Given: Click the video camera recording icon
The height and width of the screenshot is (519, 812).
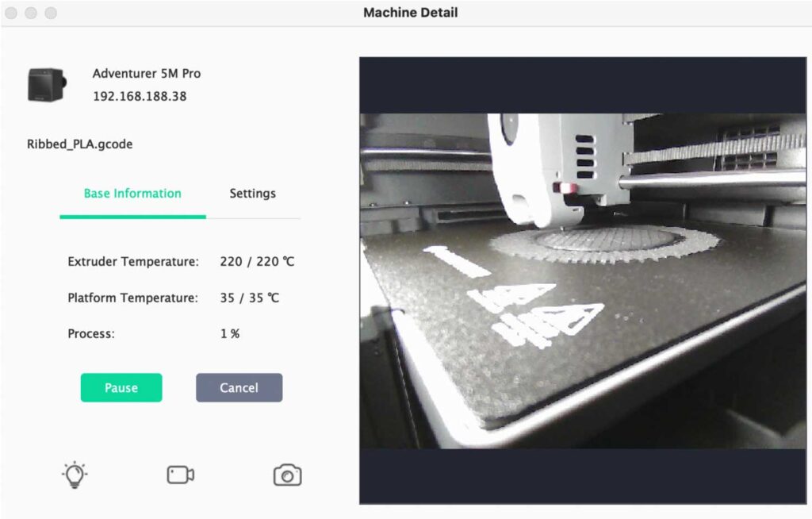Looking at the screenshot, I should click(181, 475).
